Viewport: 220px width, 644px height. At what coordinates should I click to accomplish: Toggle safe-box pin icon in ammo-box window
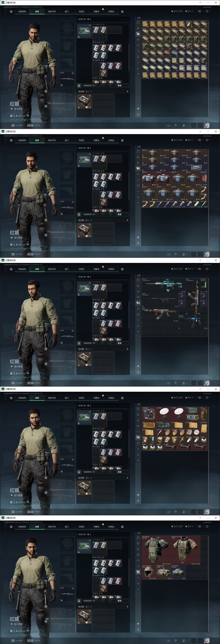click(127, 91)
